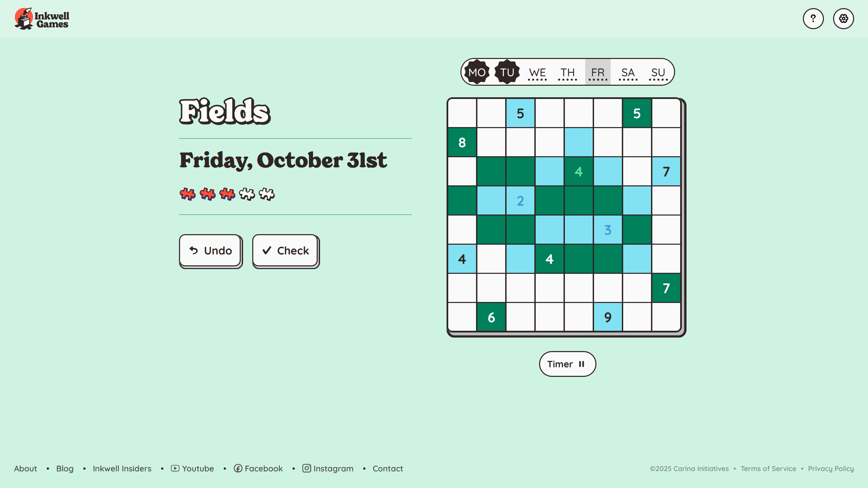Open the Instagram footer link
This screenshot has width=868, height=488.
(328, 468)
